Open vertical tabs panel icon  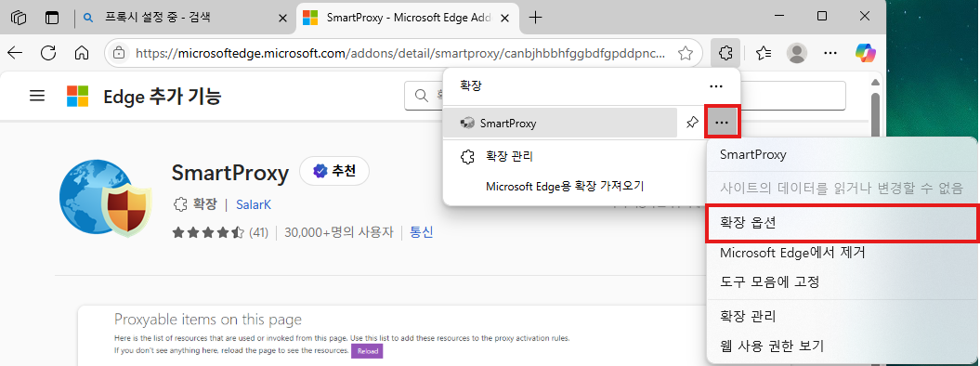tap(52, 18)
